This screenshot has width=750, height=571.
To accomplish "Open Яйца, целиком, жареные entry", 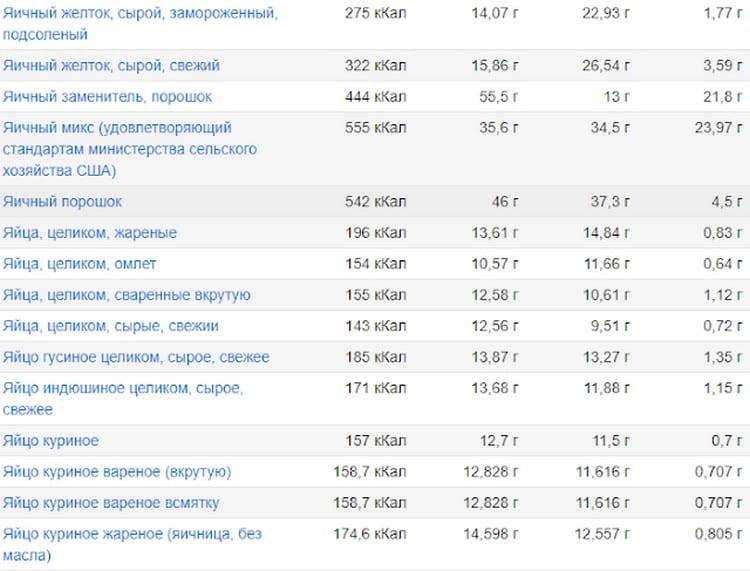I will 90,232.
